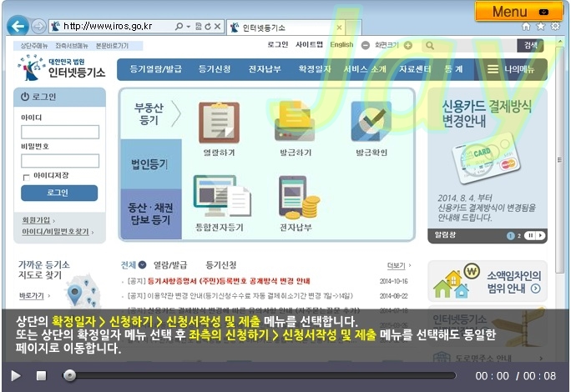Click the houses icon for 소액임차인
Screen dimensions: 571x392
[x=457, y=281]
